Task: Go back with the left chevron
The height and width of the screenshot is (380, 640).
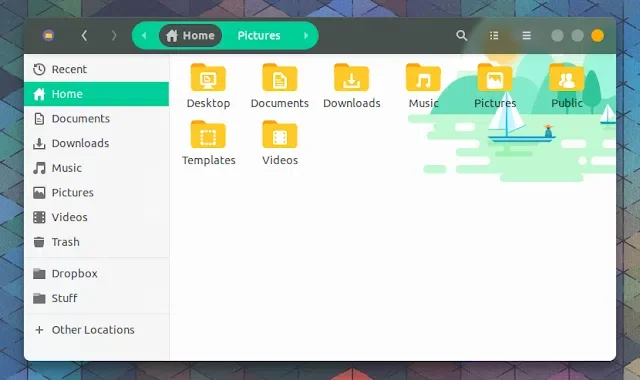Action: point(84,36)
